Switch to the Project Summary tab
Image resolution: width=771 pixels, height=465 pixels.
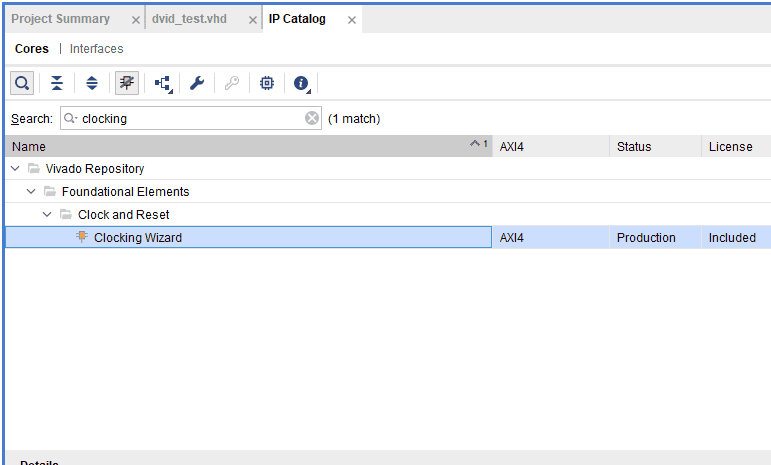click(x=61, y=19)
